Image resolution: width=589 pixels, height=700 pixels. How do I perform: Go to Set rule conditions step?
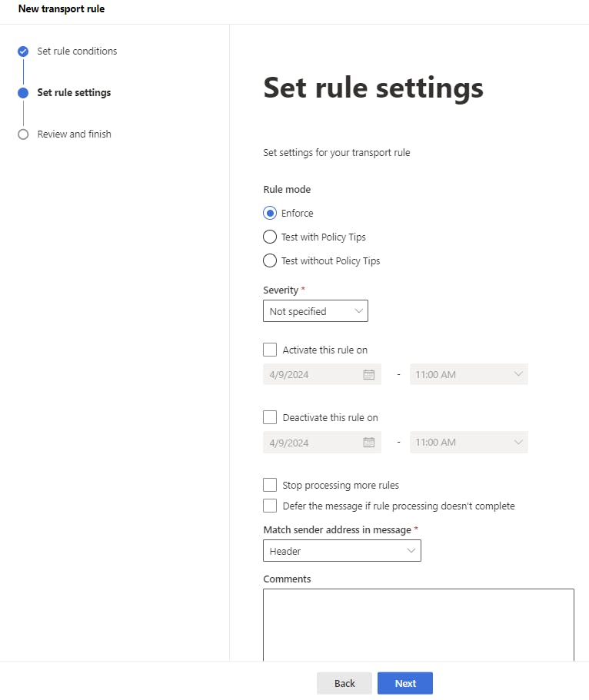[x=77, y=51]
